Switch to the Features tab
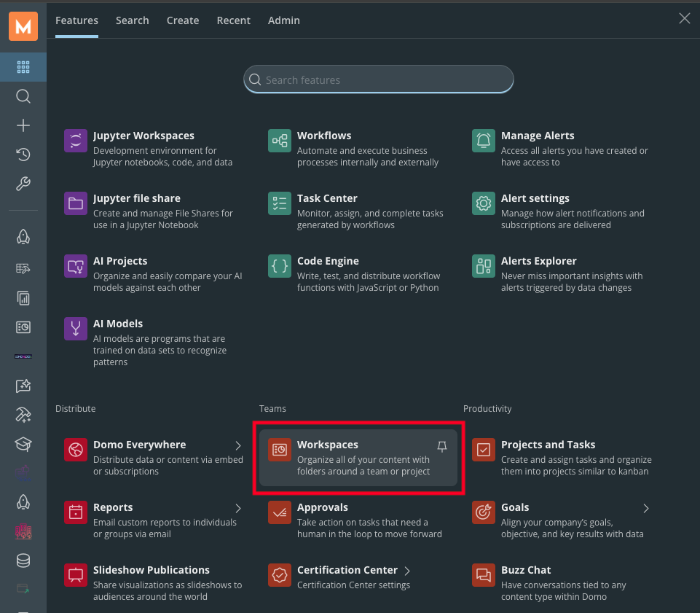700x613 pixels. [x=76, y=20]
